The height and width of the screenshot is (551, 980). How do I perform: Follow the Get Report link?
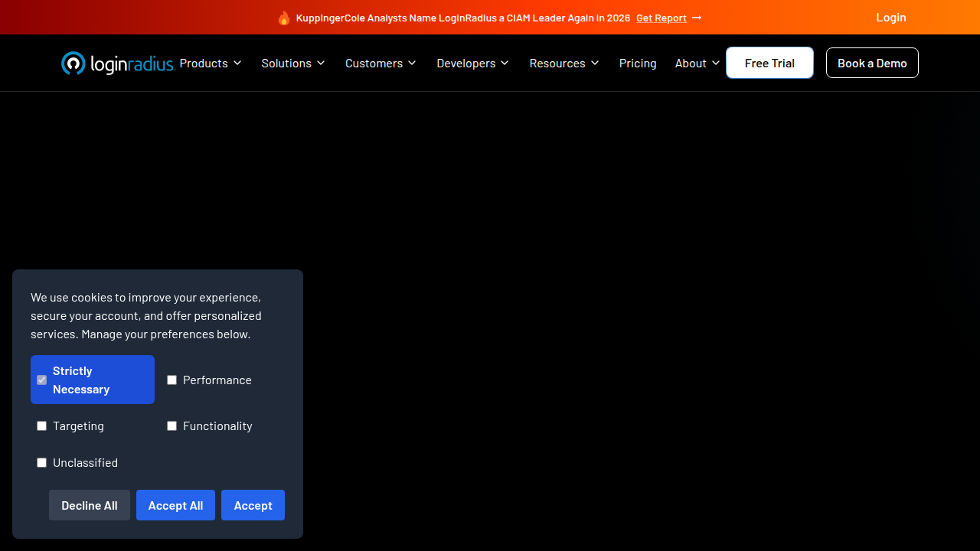(x=661, y=18)
